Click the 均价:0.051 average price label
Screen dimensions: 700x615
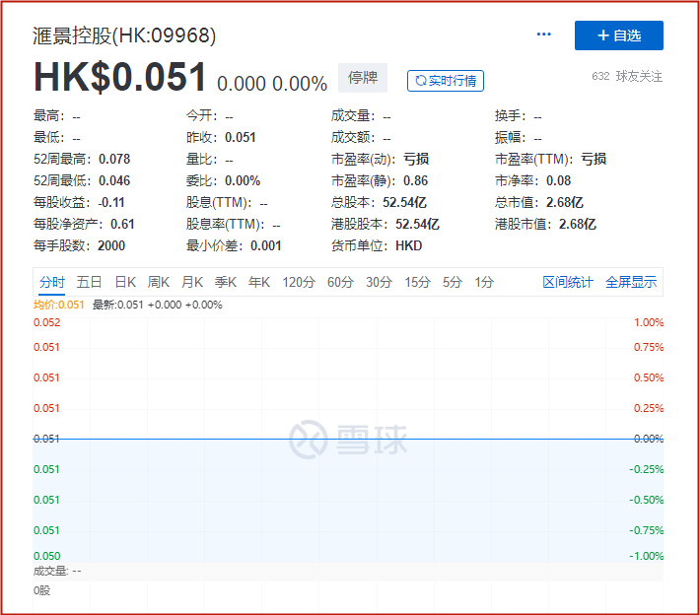tap(59, 305)
